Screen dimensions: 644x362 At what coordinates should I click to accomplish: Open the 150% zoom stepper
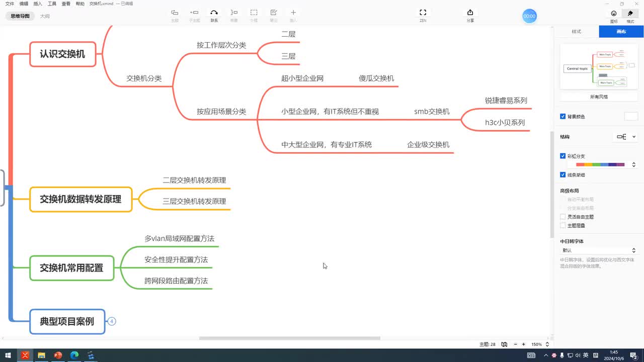pyautogui.click(x=547, y=344)
